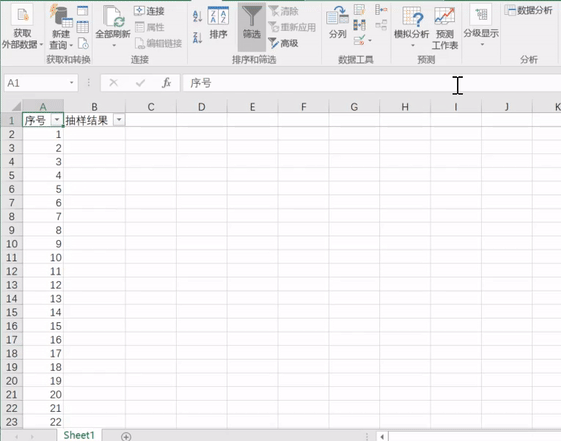Click the Name Box showing A1

click(x=36, y=83)
